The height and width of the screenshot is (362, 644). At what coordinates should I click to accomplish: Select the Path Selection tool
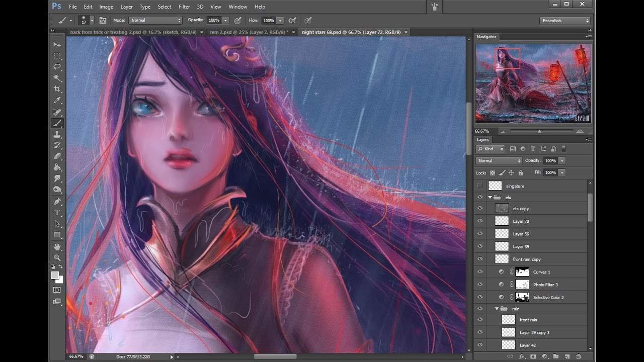(57, 224)
